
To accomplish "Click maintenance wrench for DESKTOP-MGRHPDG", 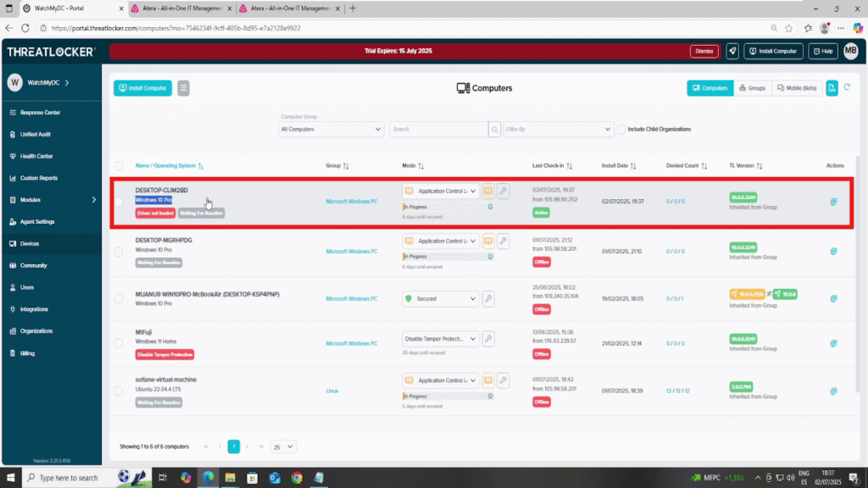I will pyautogui.click(x=503, y=241).
